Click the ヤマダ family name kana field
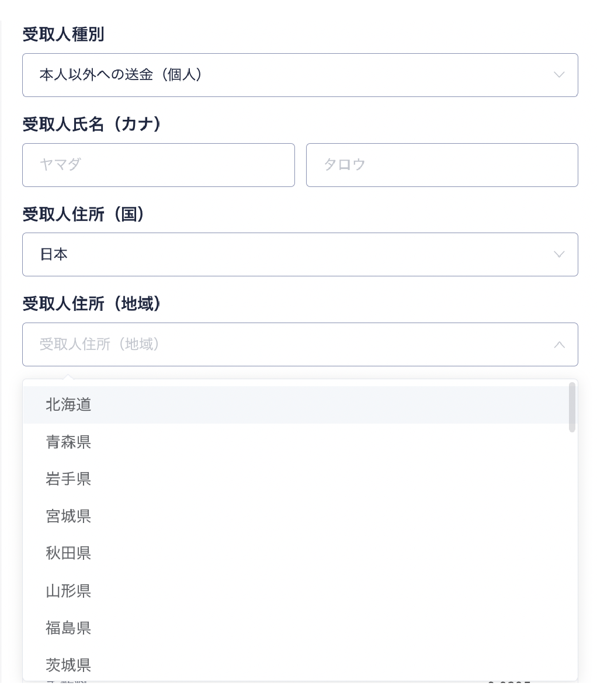The height and width of the screenshot is (700, 597). point(158,165)
